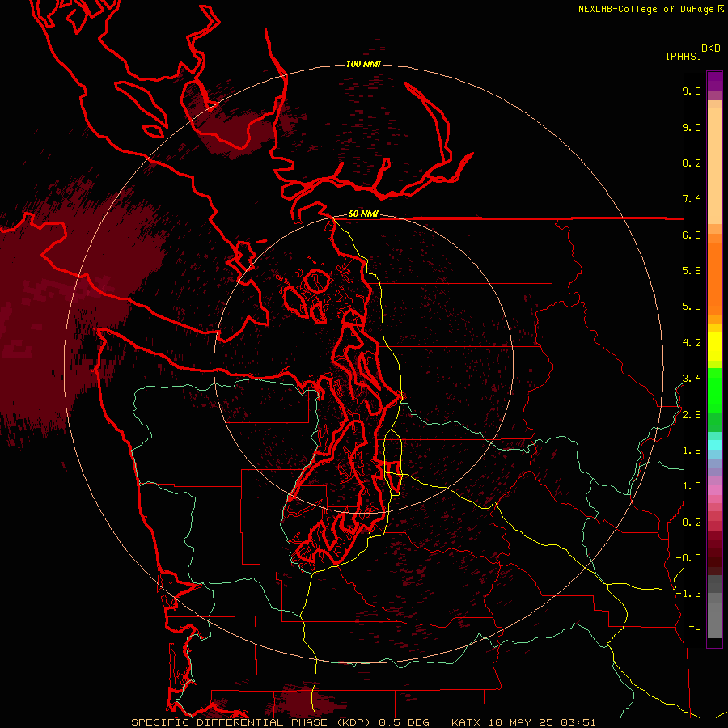Click the 5.8 legend value
The image size is (728, 728).
point(692,271)
